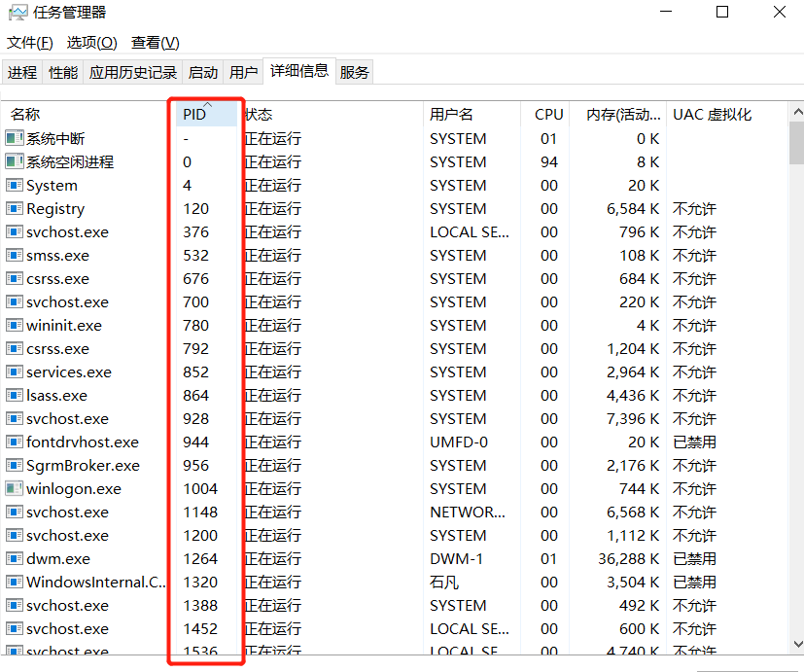Click the lsass.exe process icon
The image size is (804, 672).
15,396
